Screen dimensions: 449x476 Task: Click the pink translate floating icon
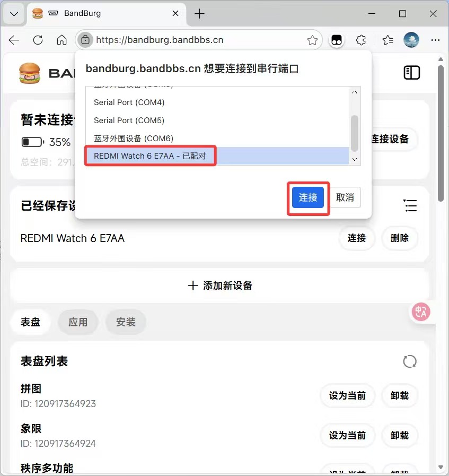click(x=421, y=312)
